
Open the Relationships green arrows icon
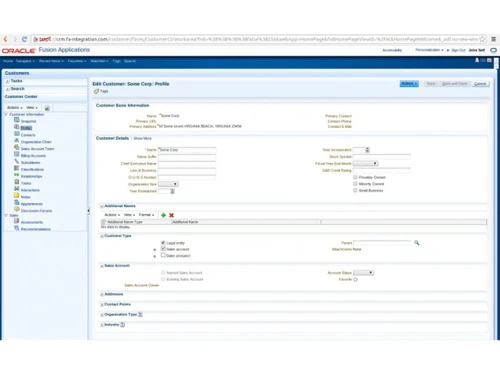[17, 175]
